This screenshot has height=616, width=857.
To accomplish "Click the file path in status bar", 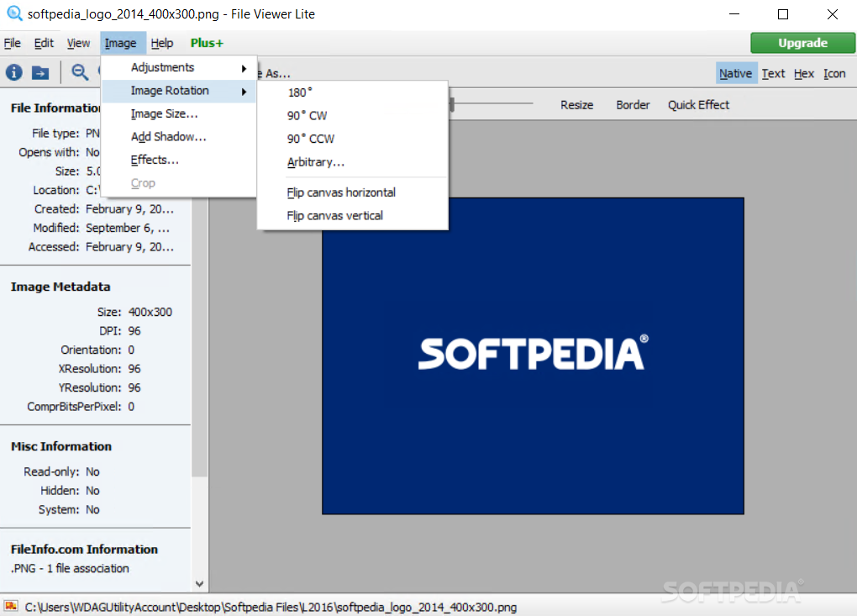I will coord(271,607).
